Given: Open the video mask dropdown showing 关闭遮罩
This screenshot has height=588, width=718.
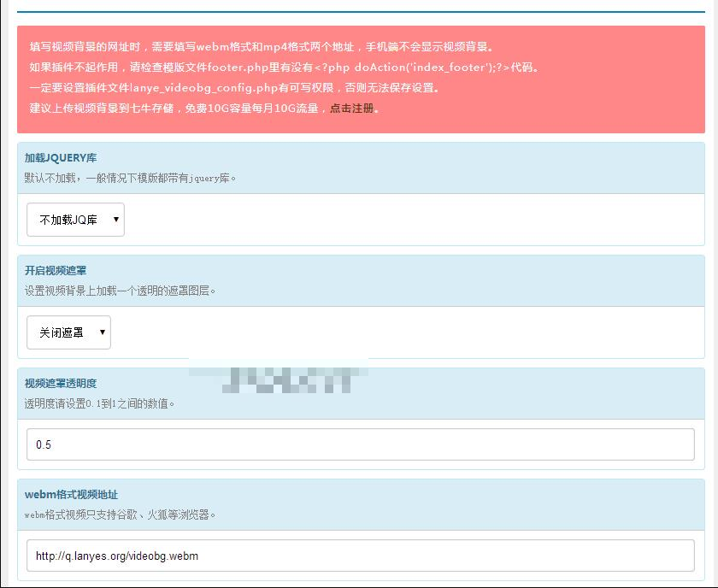Looking at the screenshot, I should click(68, 332).
